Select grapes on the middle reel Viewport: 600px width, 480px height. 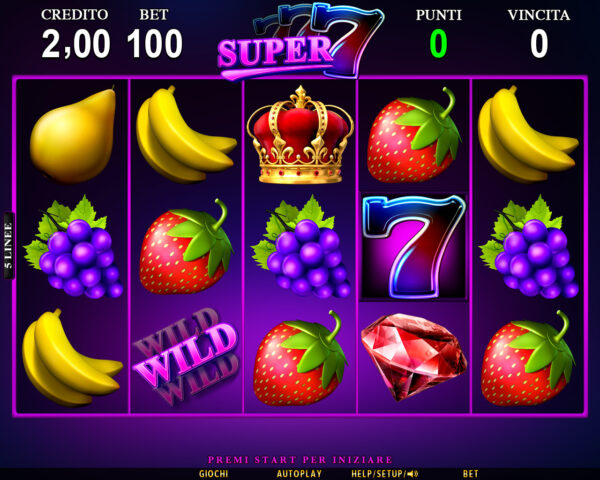tap(300, 247)
